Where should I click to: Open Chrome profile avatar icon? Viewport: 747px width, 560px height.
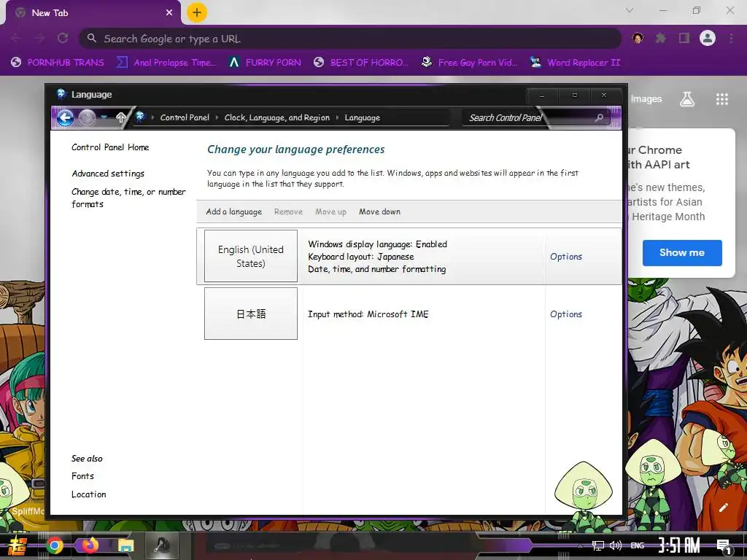coord(708,38)
